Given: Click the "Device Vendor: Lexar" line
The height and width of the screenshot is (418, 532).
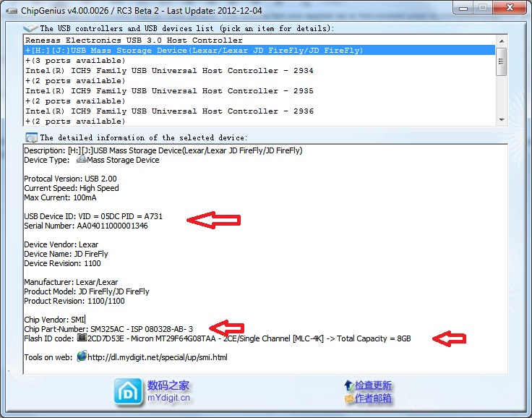Looking at the screenshot, I should (x=61, y=244).
